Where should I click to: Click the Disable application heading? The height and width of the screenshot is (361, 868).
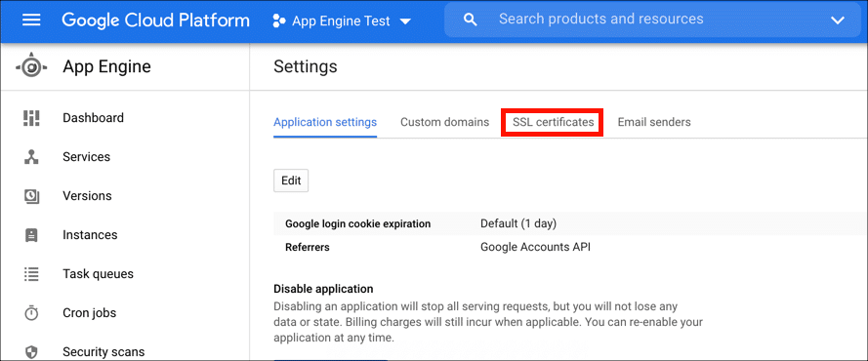(323, 289)
